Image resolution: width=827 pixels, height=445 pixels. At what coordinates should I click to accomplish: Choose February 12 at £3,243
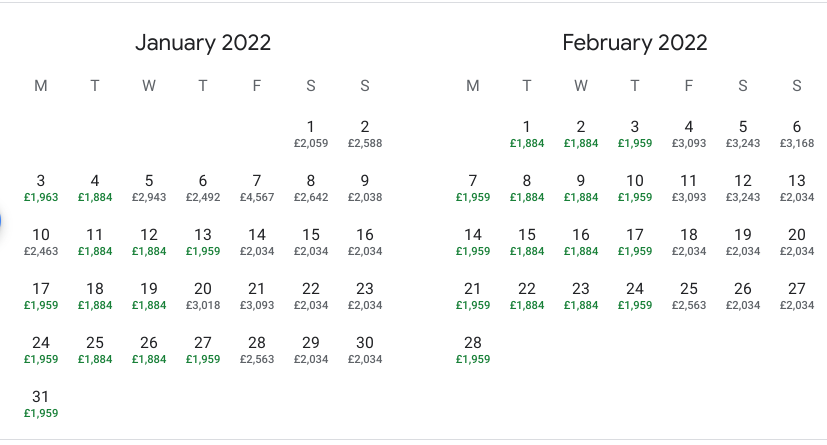point(743,187)
